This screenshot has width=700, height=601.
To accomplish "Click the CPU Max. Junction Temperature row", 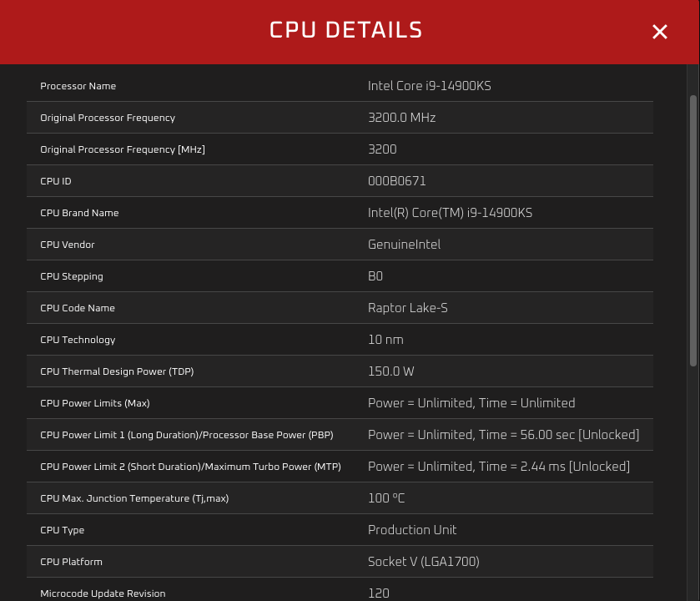I will [x=340, y=498].
